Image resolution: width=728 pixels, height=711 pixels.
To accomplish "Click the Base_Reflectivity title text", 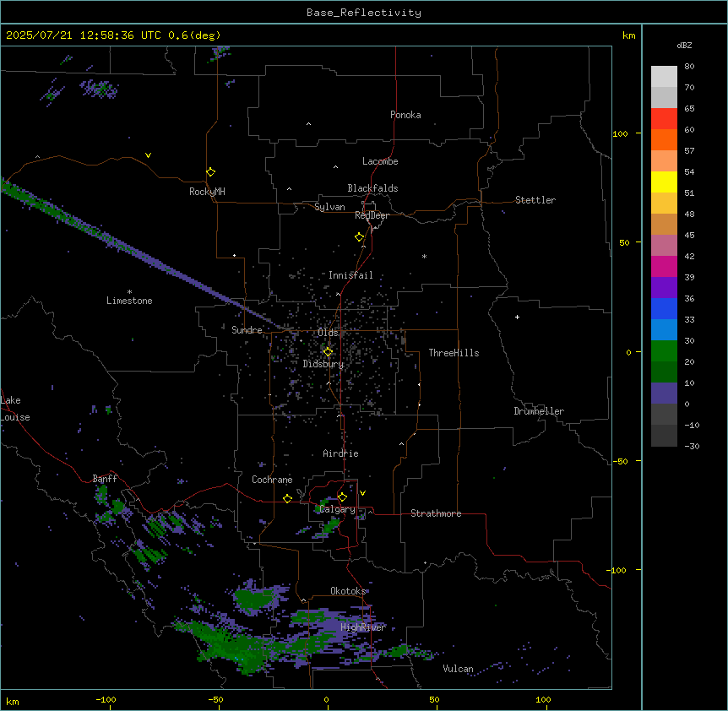I will click(x=364, y=13).
